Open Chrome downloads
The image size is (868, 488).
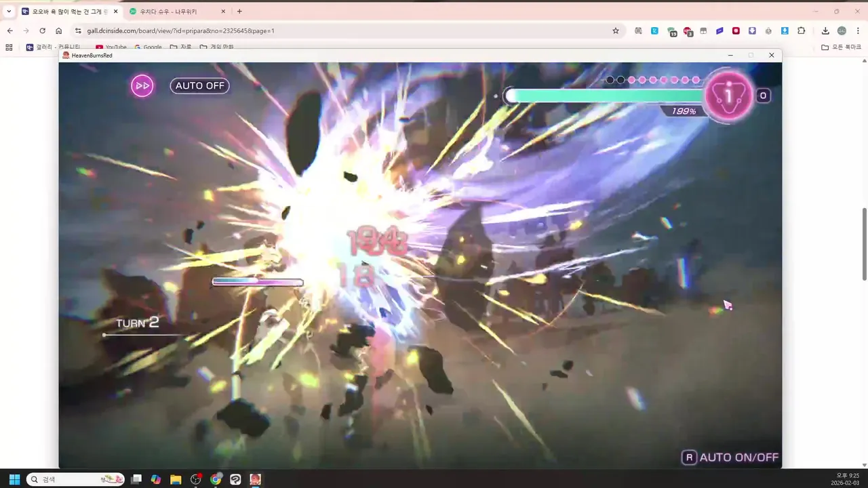(x=825, y=30)
